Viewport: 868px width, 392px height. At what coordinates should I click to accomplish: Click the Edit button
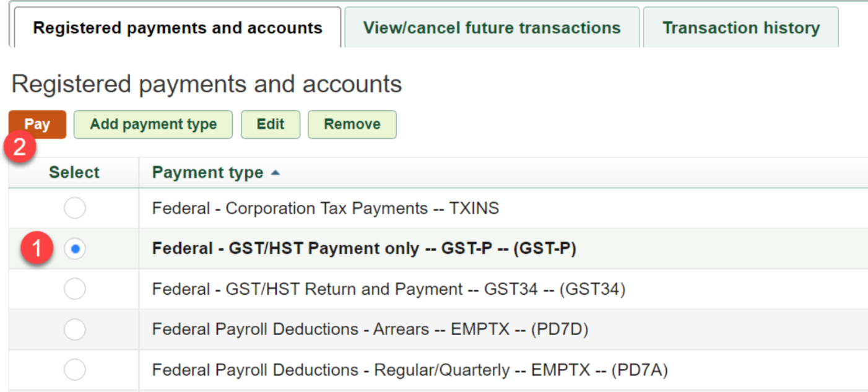[271, 124]
